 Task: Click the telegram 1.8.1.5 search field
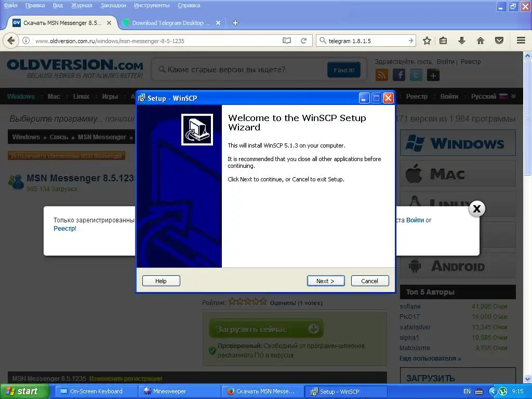366,41
